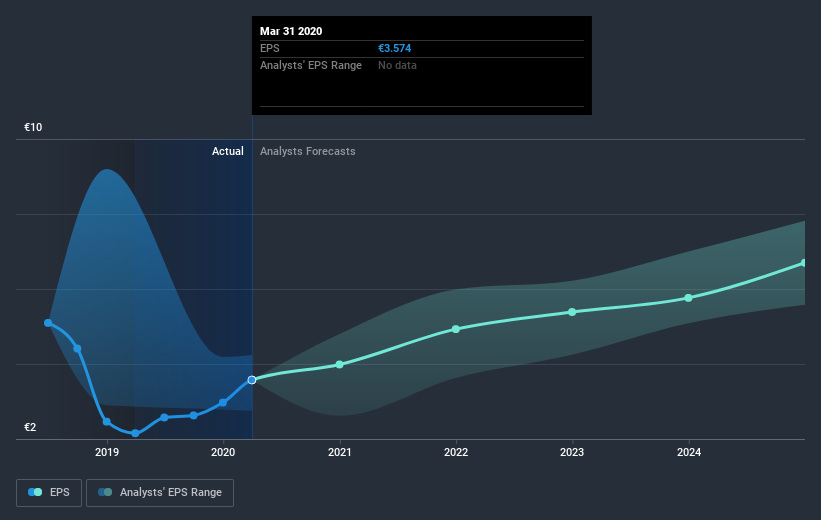821x520 pixels.
Task: Click the EPS data point before 2020
Action: (194, 415)
